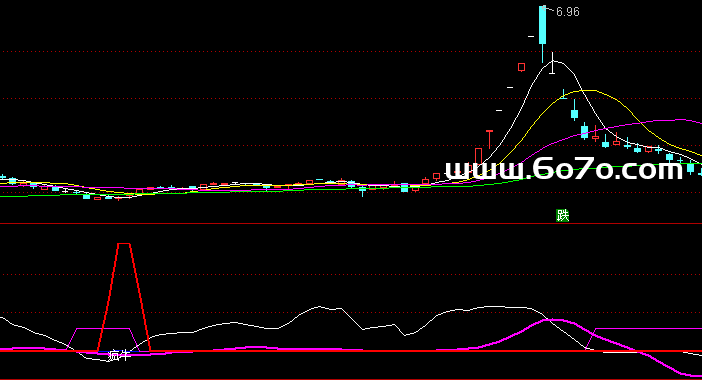Click the red T-shaped candle in the rally
Viewport: 702px width, 380px height.
(489, 139)
